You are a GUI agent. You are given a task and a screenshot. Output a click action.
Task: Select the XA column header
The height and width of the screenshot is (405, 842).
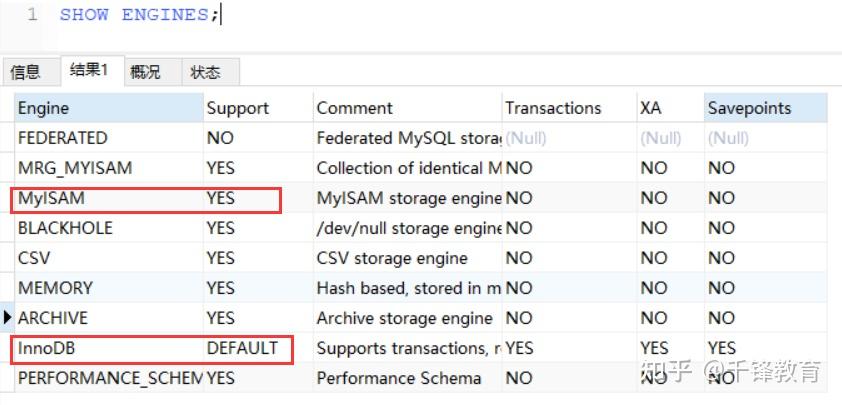(x=671, y=108)
